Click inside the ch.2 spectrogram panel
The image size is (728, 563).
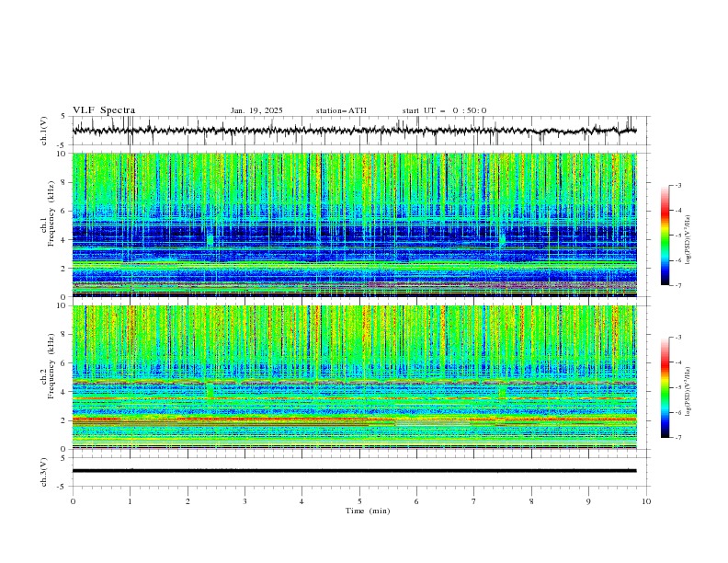coord(354,377)
